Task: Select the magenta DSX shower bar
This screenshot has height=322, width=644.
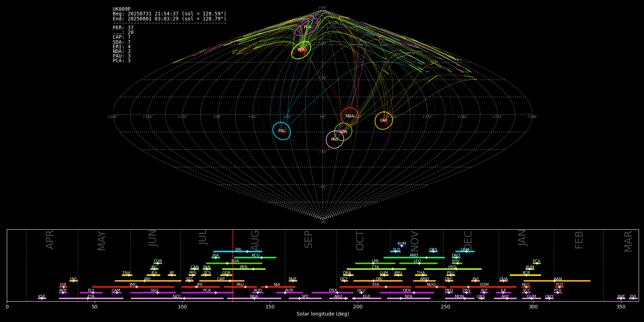Action: point(332,293)
